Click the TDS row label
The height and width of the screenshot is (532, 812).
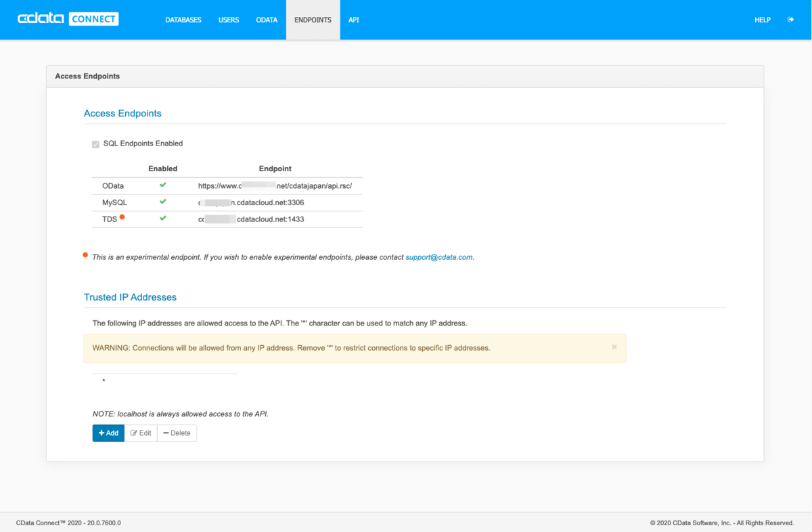point(110,219)
